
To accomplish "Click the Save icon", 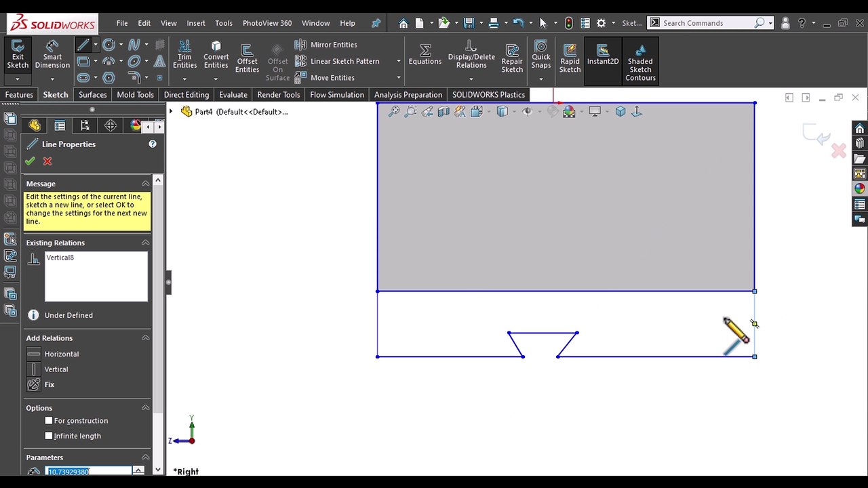I will pos(469,23).
